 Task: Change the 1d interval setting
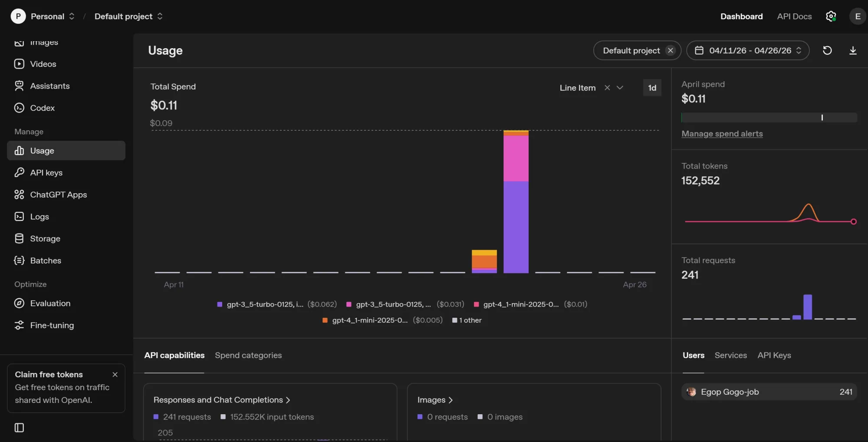pos(652,88)
